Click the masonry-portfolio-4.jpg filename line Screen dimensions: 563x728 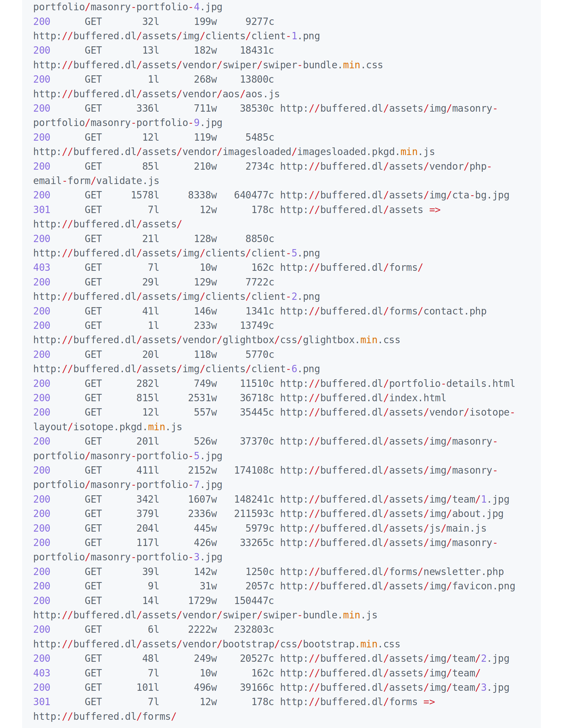tap(128, 7)
